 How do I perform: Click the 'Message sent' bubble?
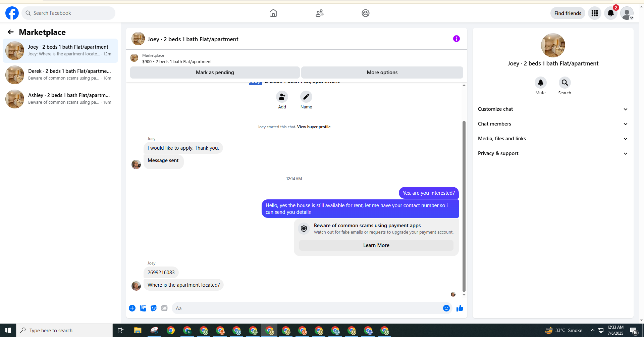pos(163,161)
